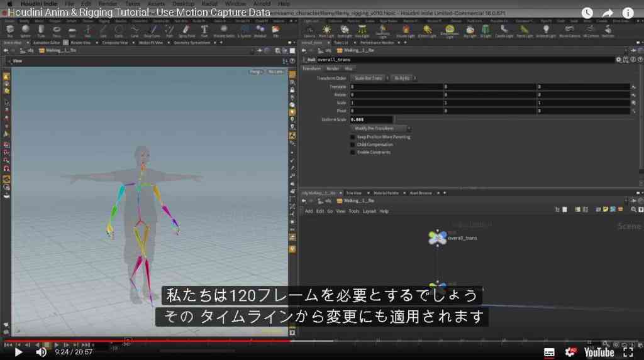Open Rx Ry Rz rotation order dropdown
This screenshot has height=360, width=644.
tap(404, 78)
